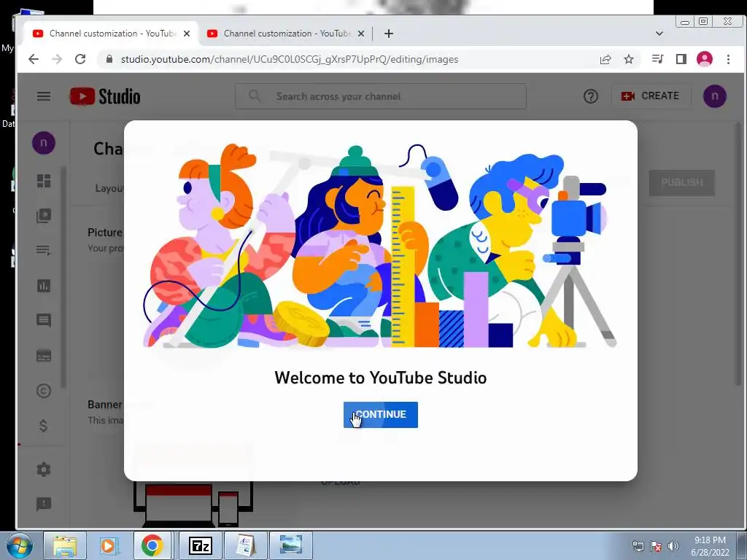Click the Welcome to YouTube Studio illustration
This screenshot has width=747, height=560.
[x=380, y=246]
